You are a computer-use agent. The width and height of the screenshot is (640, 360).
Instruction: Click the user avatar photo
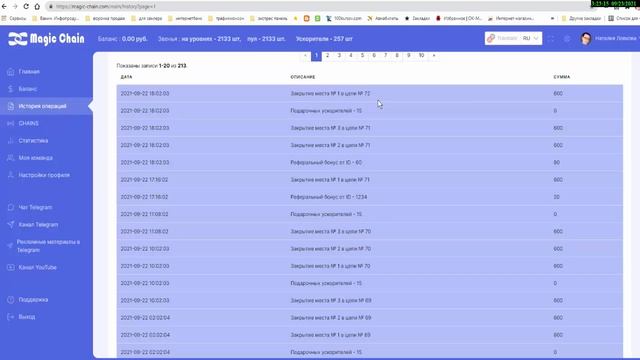586,38
